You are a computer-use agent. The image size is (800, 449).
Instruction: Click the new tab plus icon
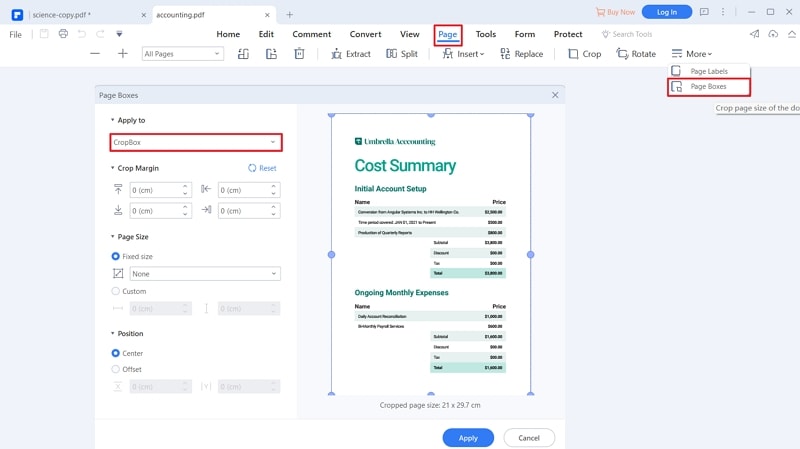click(x=289, y=15)
